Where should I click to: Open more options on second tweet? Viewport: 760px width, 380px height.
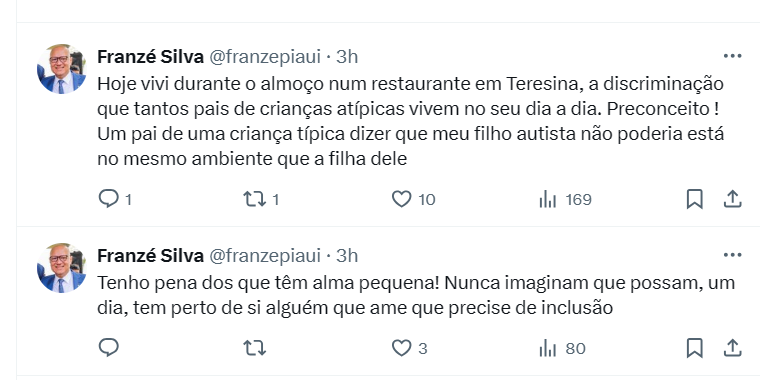tap(732, 254)
